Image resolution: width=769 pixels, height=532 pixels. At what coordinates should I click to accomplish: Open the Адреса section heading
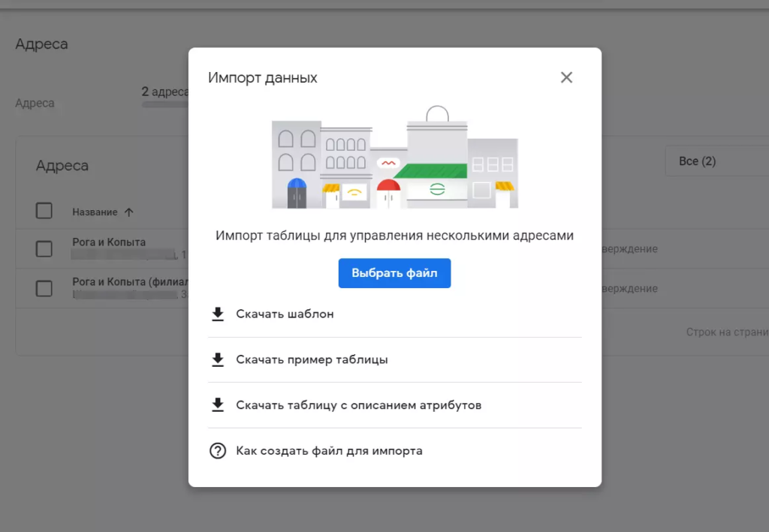[41, 45]
